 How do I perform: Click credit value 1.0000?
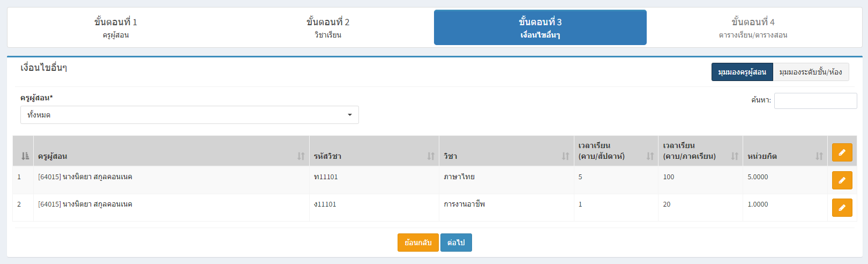tap(758, 204)
